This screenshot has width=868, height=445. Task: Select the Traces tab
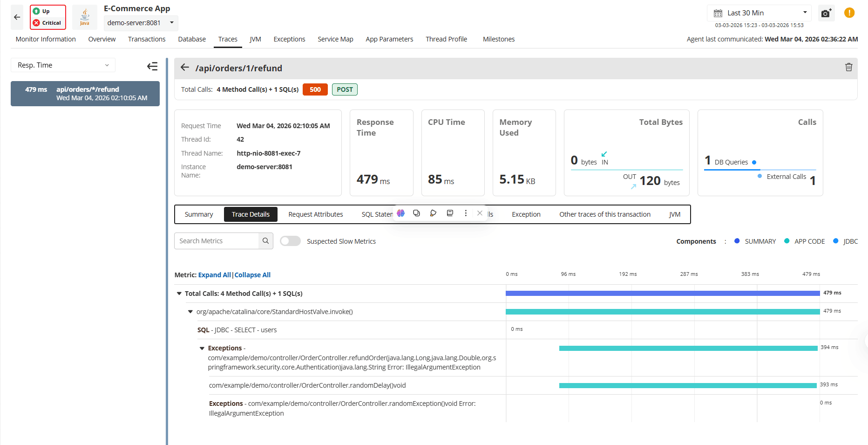coord(228,39)
